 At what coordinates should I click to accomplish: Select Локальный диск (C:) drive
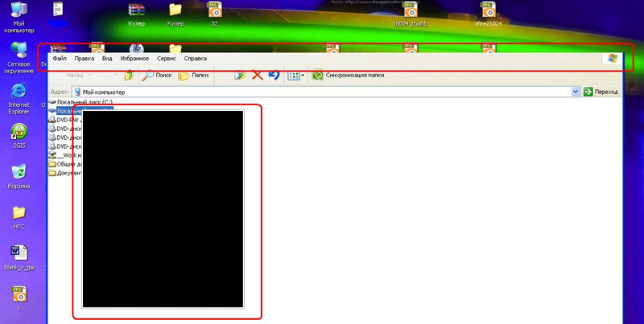coord(81,102)
